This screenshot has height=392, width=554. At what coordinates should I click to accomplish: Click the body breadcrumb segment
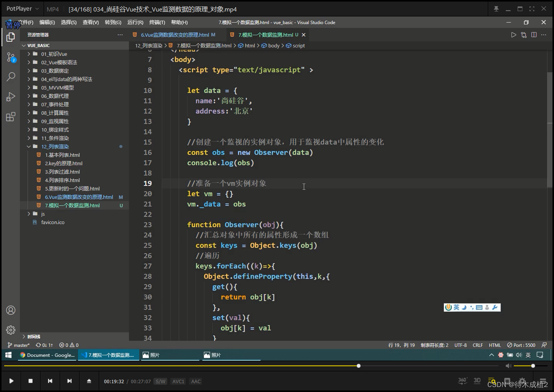(274, 46)
